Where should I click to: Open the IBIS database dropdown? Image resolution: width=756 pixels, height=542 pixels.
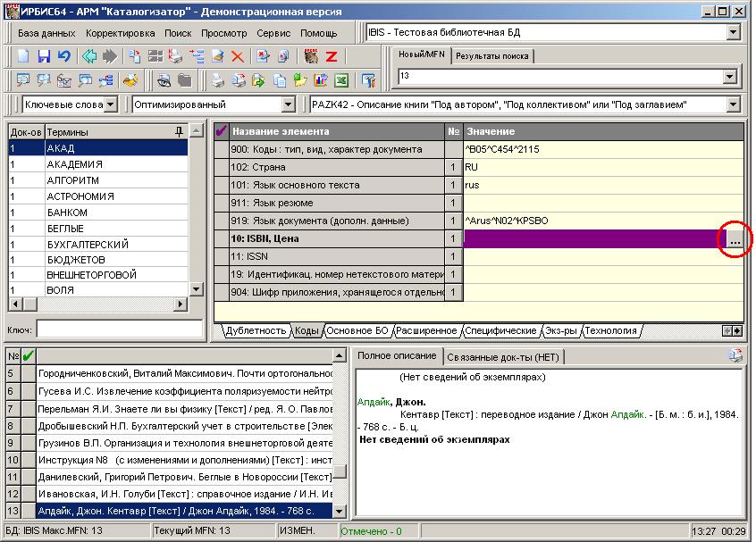(734, 32)
